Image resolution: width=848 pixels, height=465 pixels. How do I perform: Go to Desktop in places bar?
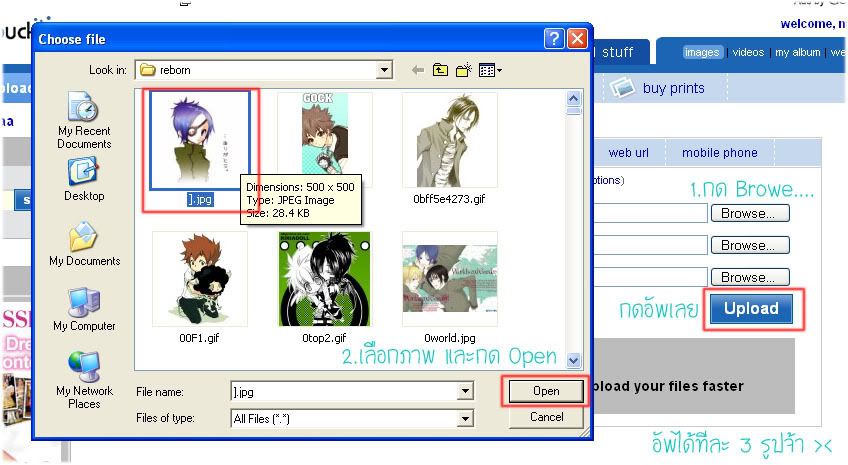click(84, 180)
